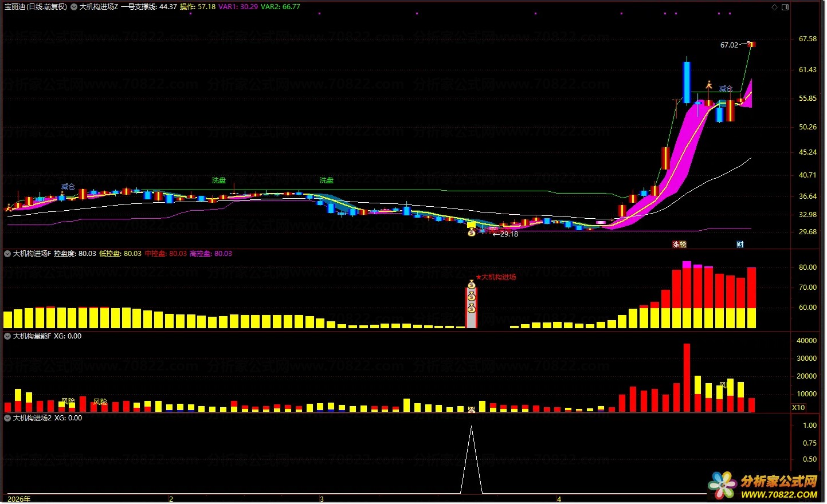Click the first 风险 label in the volume panel
827x504 pixels.
68,401
